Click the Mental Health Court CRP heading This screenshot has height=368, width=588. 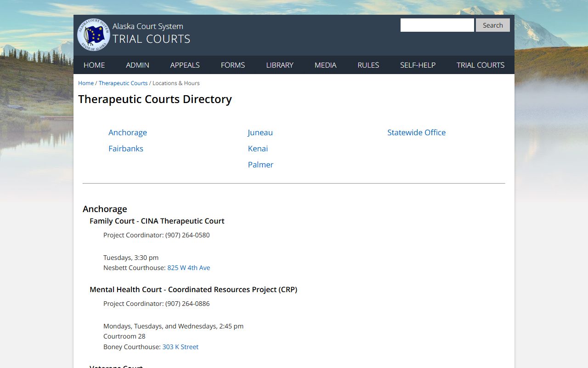click(193, 290)
